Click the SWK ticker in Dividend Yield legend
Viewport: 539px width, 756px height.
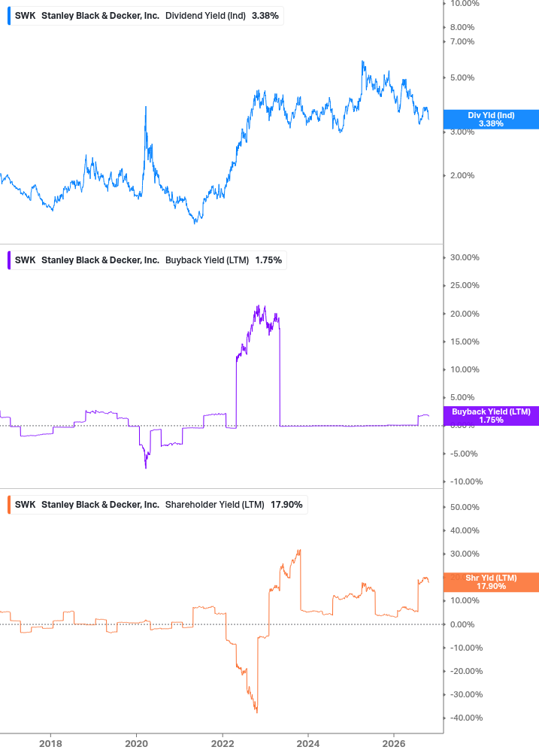[x=25, y=16]
